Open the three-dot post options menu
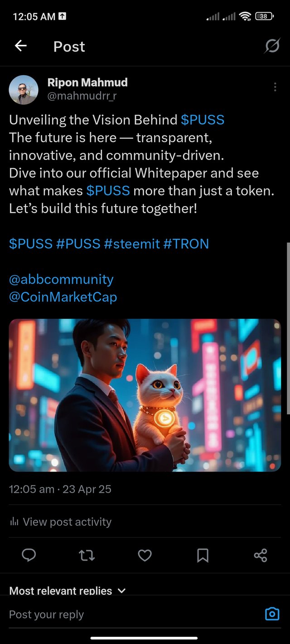 point(275,87)
